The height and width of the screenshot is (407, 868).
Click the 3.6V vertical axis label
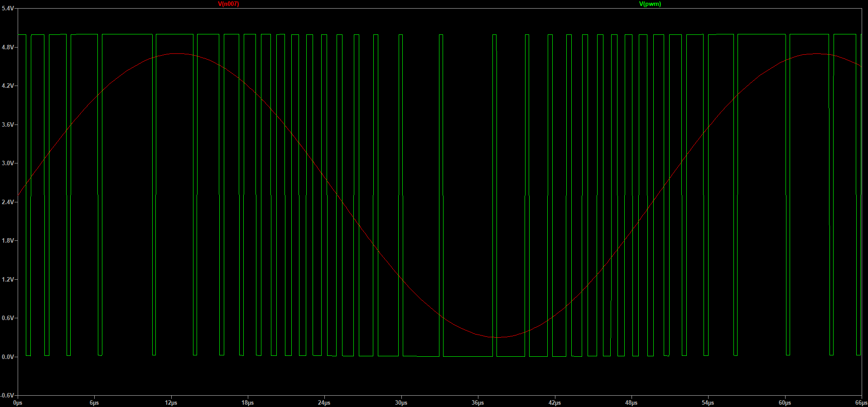pyautogui.click(x=8, y=124)
